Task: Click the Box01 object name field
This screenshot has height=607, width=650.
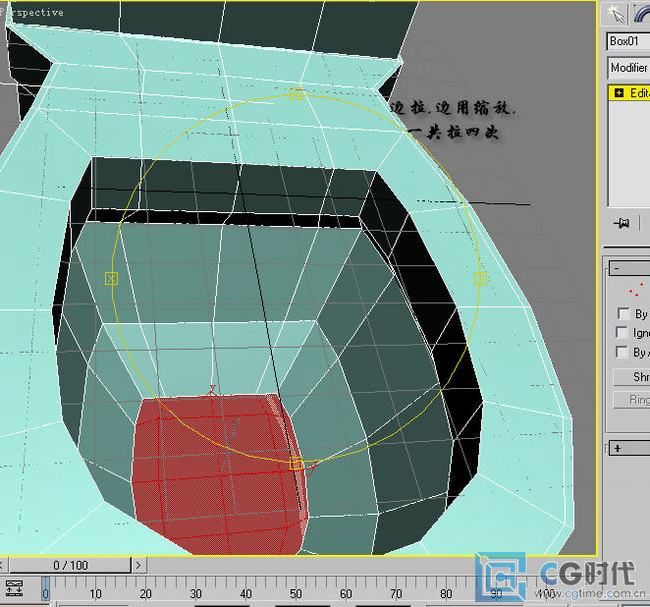Action: 628,41
